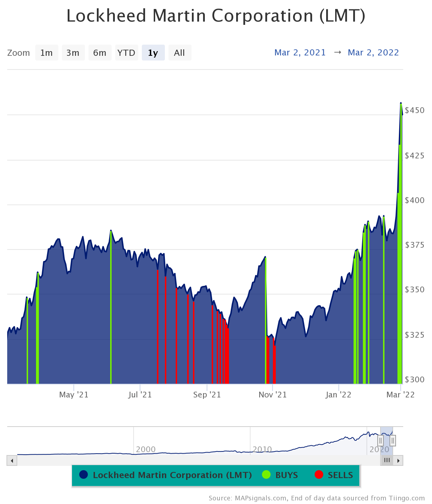Image resolution: width=432 pixels, height=504 pixels.
Task: Click the $375 price axis label
Action: [x=415, y=245]
